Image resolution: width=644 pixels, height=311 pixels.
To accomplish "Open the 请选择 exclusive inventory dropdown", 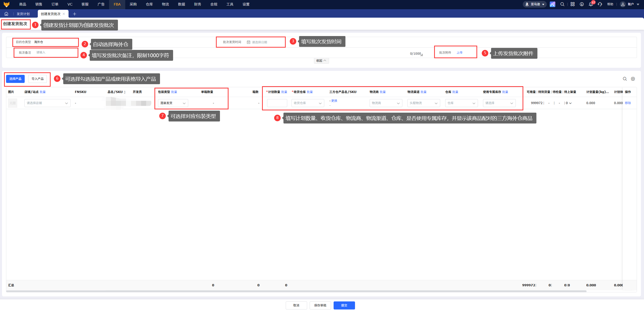I will [499, 103].
